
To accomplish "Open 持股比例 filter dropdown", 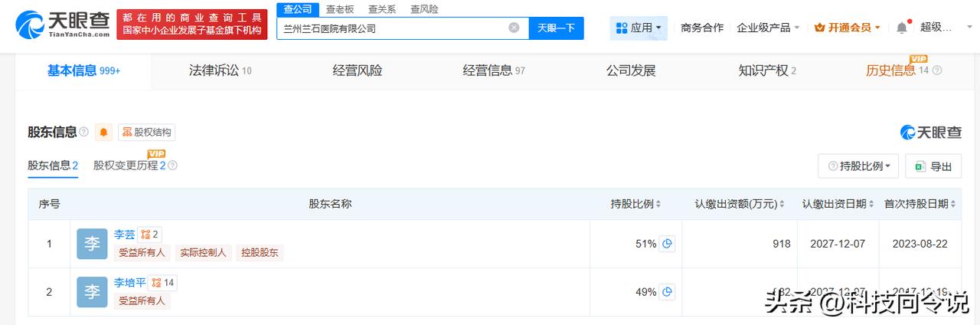I will point(858,166).
